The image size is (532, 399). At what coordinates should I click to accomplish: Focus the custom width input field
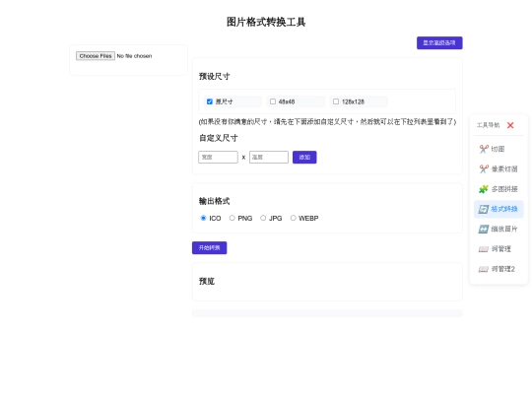[218, 157]
